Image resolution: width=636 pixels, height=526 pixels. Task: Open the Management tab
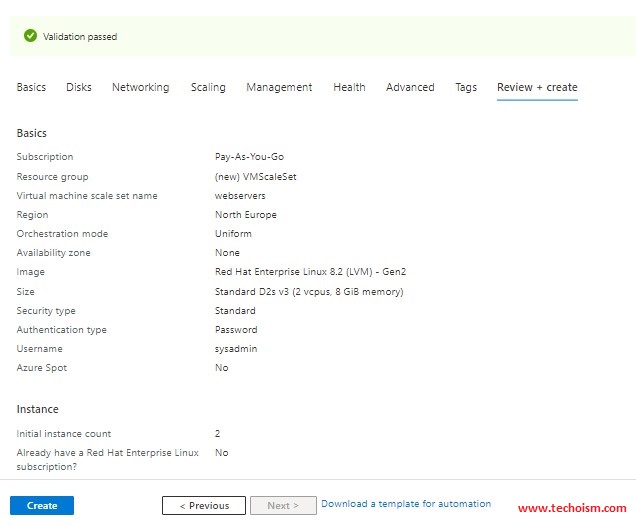pyautogui.click(x=279, y=87)
